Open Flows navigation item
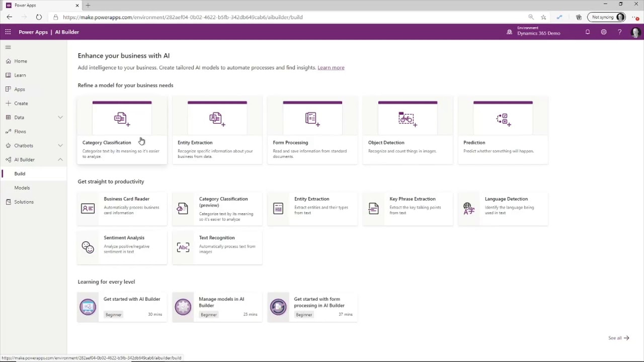The image size is (644, 362). point(33,132)
